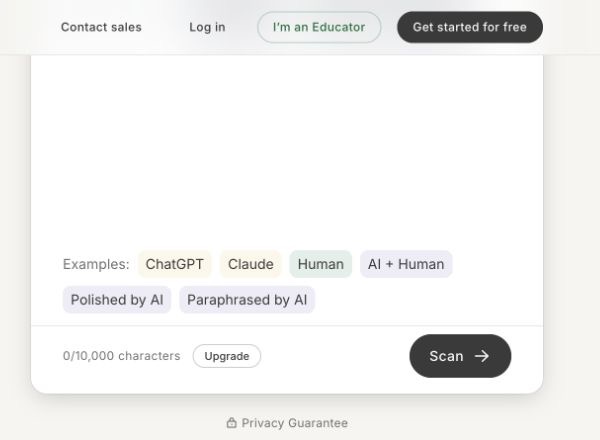Select the Paraphrased by AI example
Viewport: 600px width, 440px height.
click(x=247, y=300)
